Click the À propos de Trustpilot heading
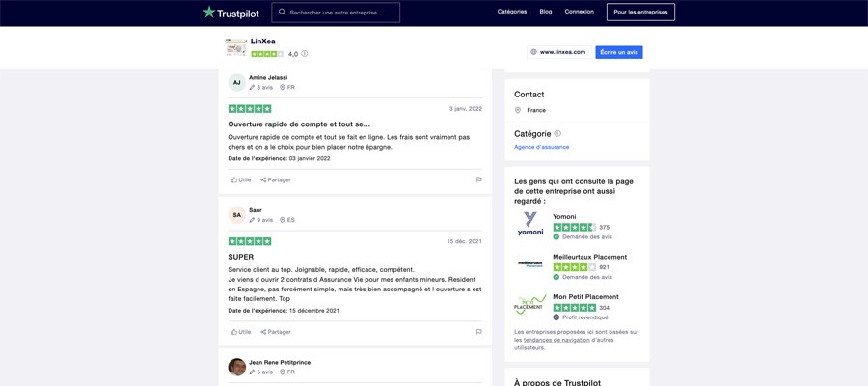Viewport: 868px width, 386px height. coord(557,383)
